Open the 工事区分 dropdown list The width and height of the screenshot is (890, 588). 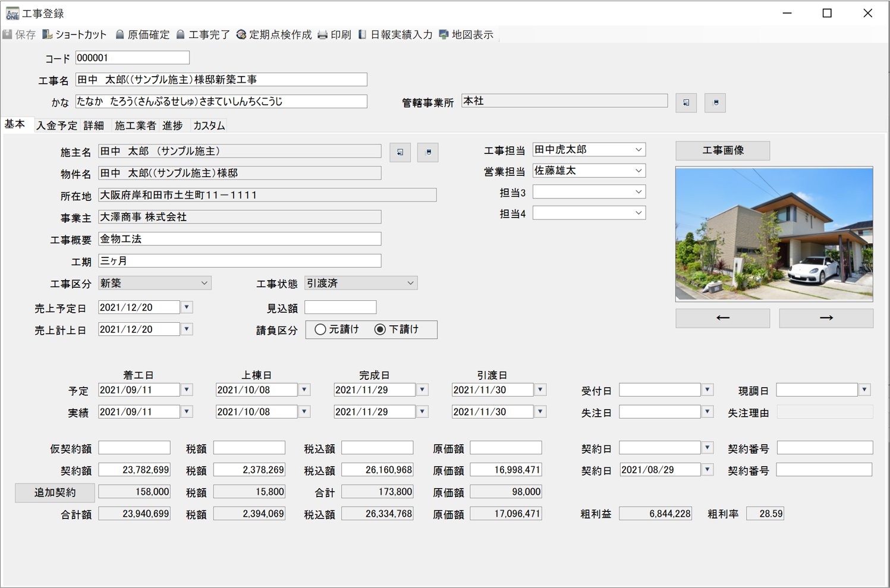[205, 282]
